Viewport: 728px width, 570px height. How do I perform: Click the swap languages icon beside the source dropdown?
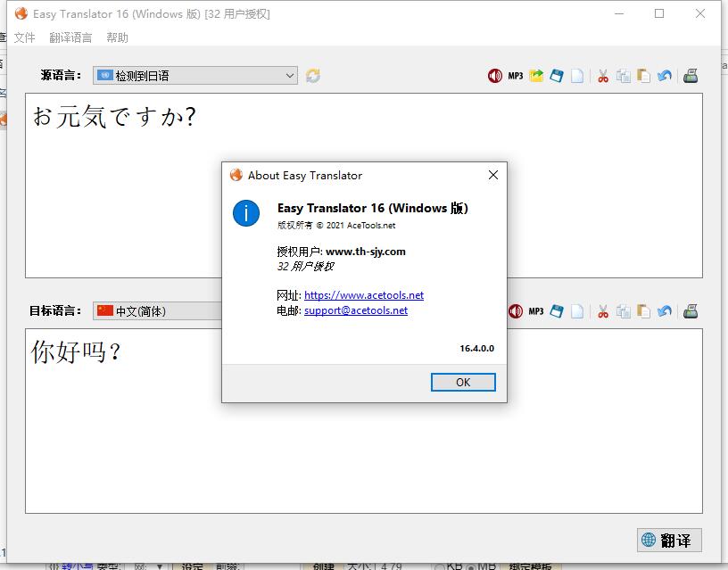(313, 76)
